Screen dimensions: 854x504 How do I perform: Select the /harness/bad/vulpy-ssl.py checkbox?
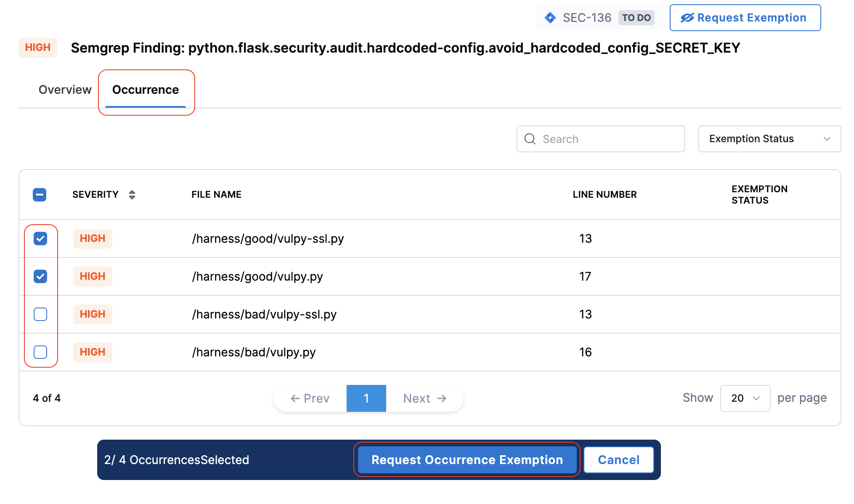[x=40, y=314]
